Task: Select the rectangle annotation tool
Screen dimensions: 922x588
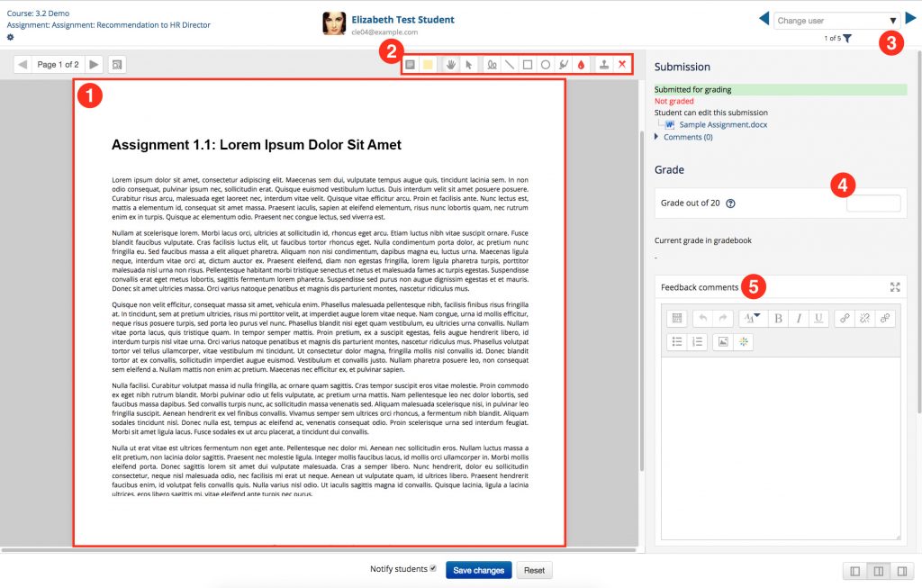Action: (x=528, y=65)
